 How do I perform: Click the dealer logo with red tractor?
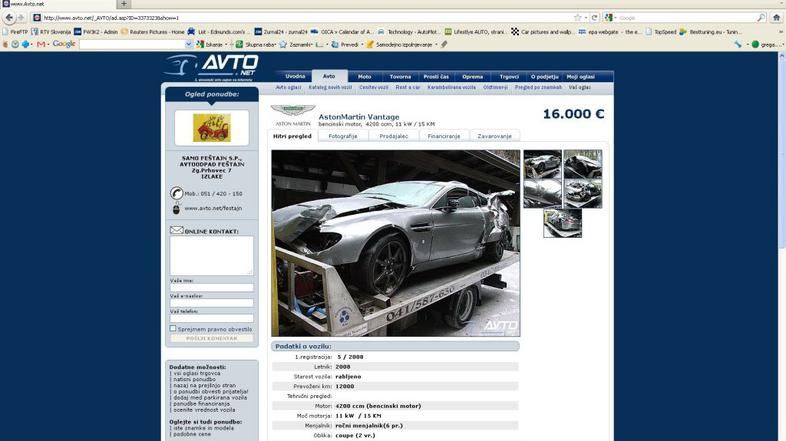(x=211, y=127)
